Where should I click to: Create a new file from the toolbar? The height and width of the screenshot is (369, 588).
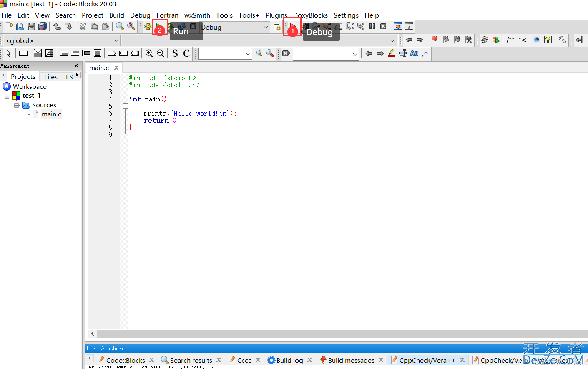click(9, 27)
